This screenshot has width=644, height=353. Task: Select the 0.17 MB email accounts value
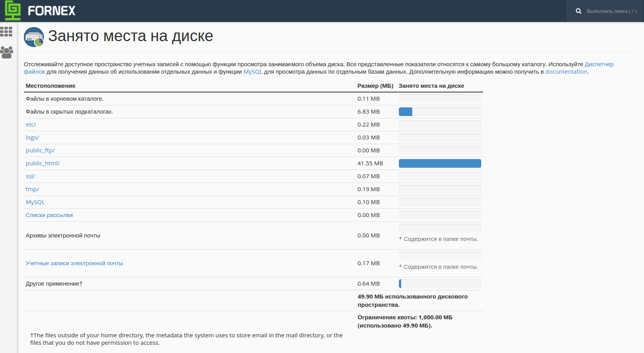(369, 263)
